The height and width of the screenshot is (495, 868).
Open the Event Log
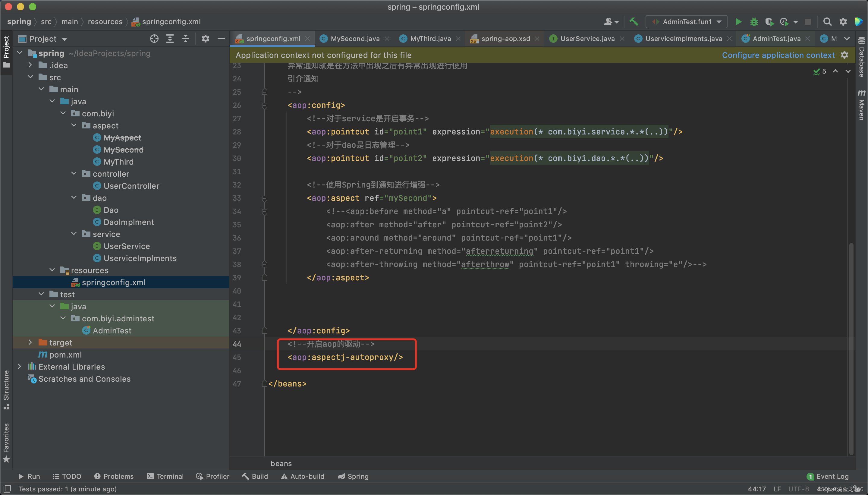(x=827, y=476)
